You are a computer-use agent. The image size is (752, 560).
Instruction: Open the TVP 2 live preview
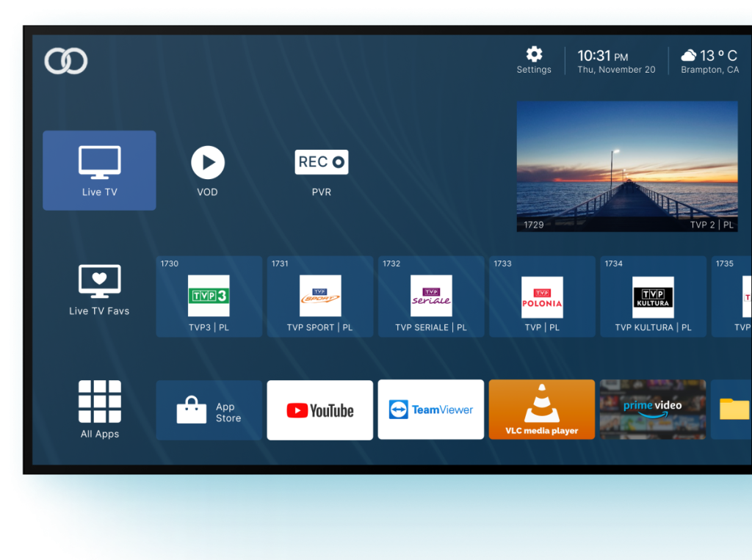tap(627, 167)
